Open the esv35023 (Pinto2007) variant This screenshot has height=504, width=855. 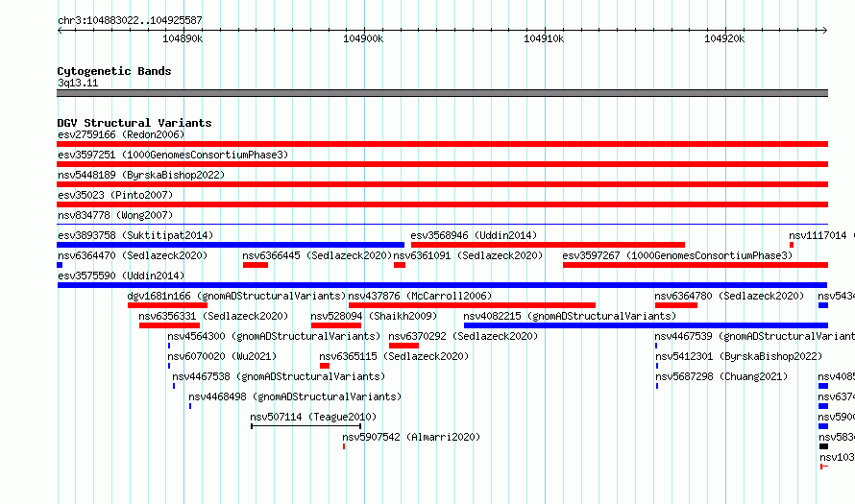[115, 195]
